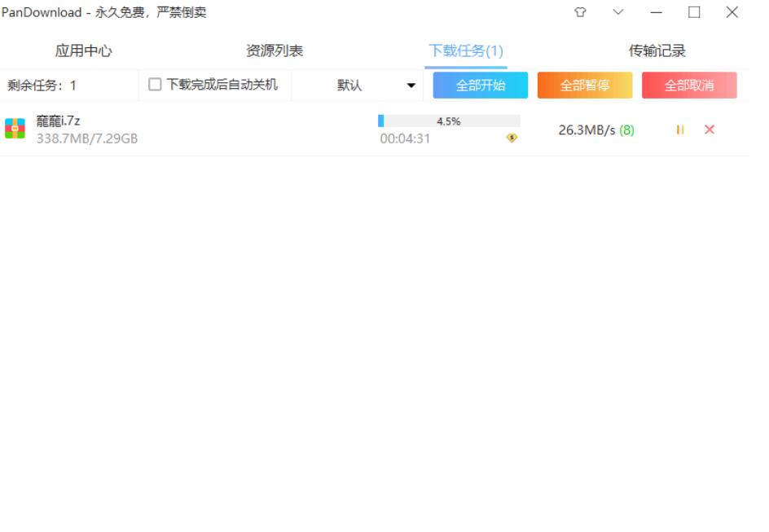Click the 26.3MB/s download speed text
Viewport: 769px width, 532px height.
click(587, 130)
